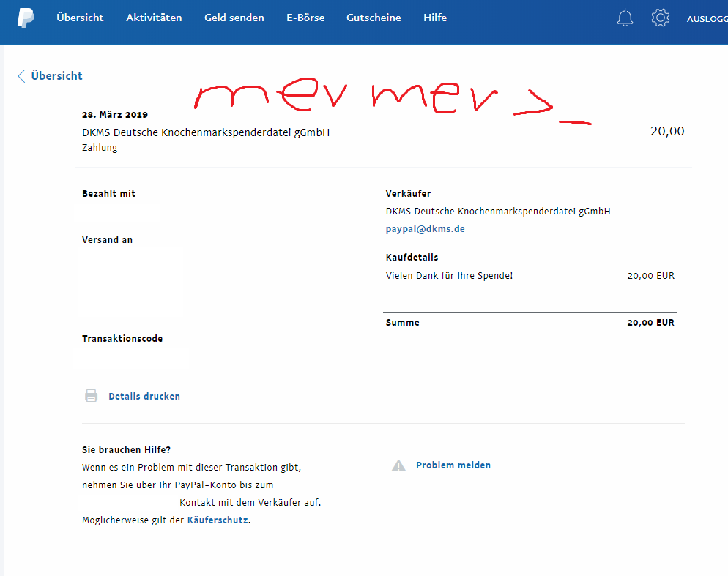Click the line nehmen Sie über Ihr PayPal-Konto bis zum

[178, 485]
